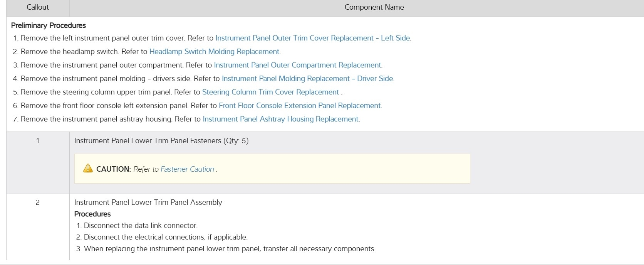Select callout number 1 cell
644x265 pixels.
click(38, 141)
